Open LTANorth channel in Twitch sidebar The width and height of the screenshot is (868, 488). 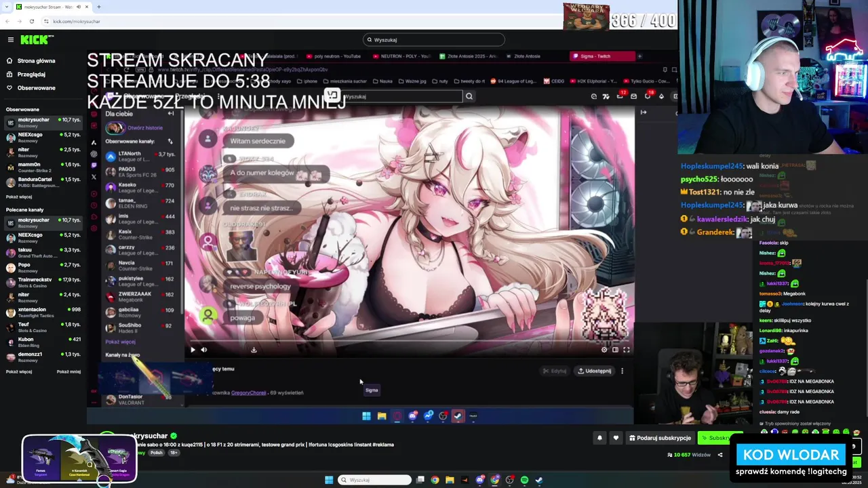(140, 157)
